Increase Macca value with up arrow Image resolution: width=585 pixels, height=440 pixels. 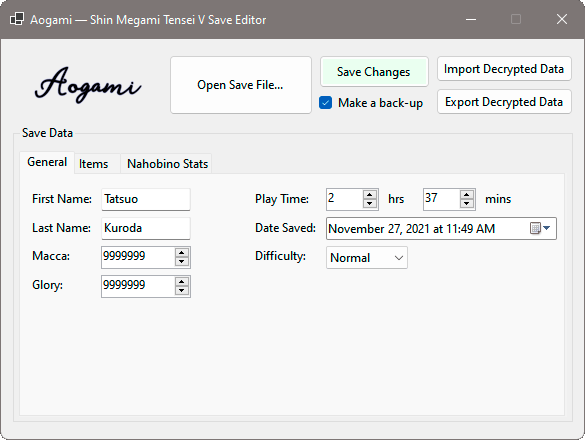point(182,253)
